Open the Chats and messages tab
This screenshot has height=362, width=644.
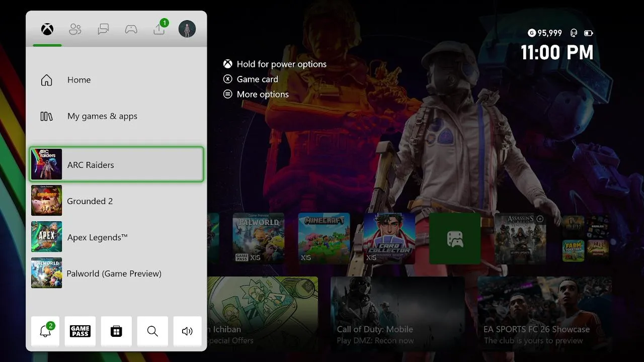(103, 29)
